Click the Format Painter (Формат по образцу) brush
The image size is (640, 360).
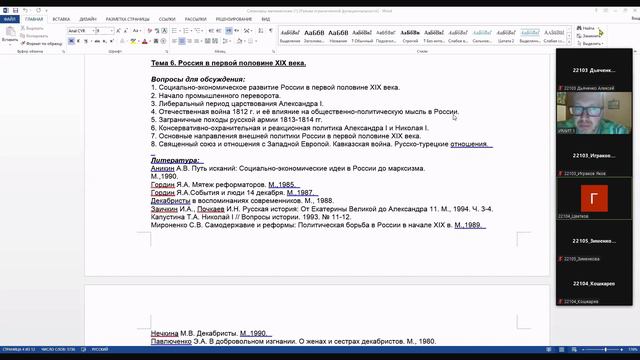[x=42, y=44]
